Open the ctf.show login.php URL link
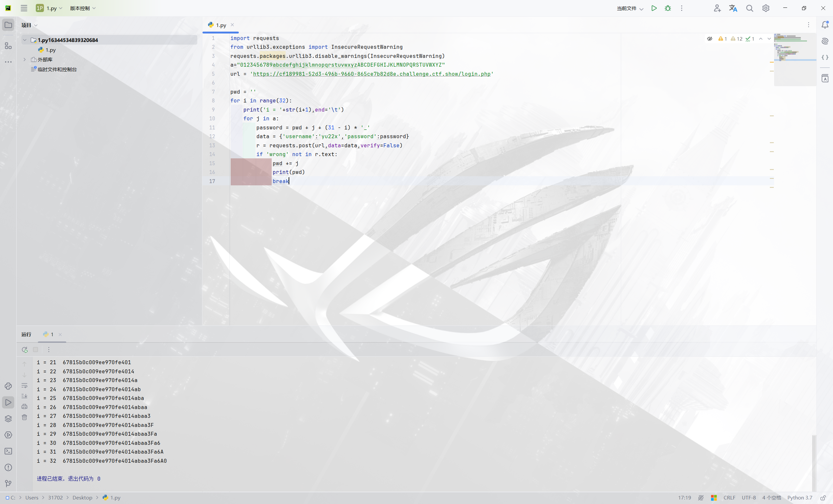833x504 pixels. coord(372,73)
